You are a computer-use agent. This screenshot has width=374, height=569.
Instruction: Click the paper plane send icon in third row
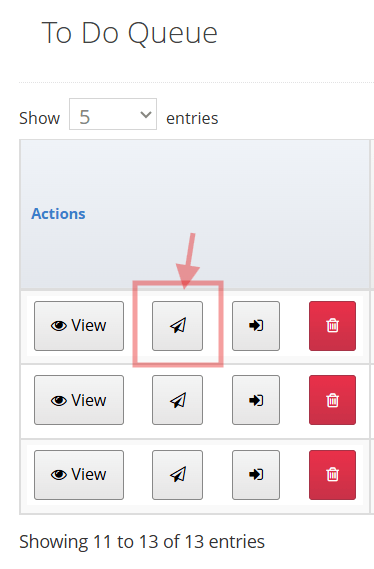click(x=177, y=475)
